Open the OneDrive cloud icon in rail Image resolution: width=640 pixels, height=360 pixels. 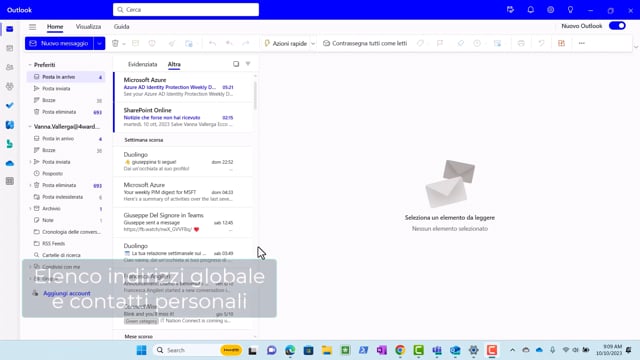(x=10, y=163)
